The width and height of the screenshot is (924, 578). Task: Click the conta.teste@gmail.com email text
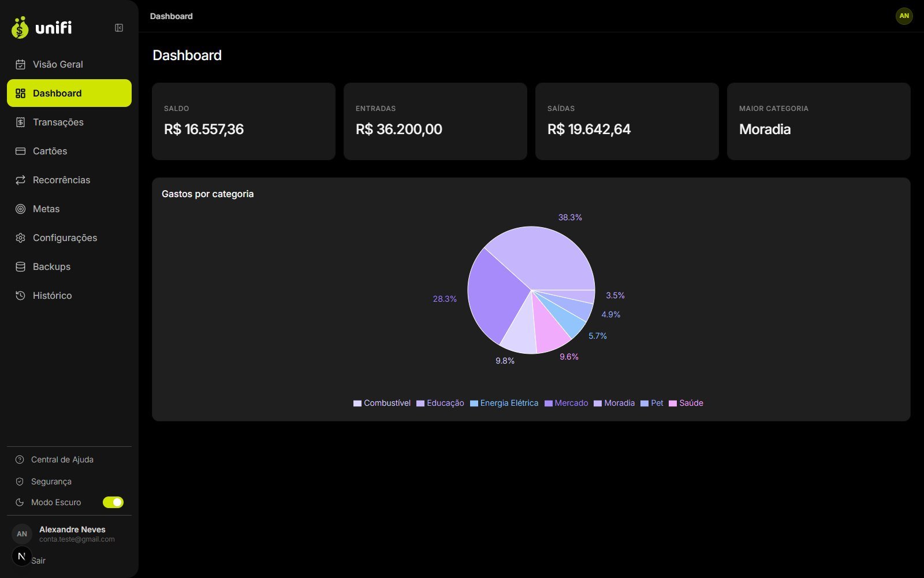77,539
